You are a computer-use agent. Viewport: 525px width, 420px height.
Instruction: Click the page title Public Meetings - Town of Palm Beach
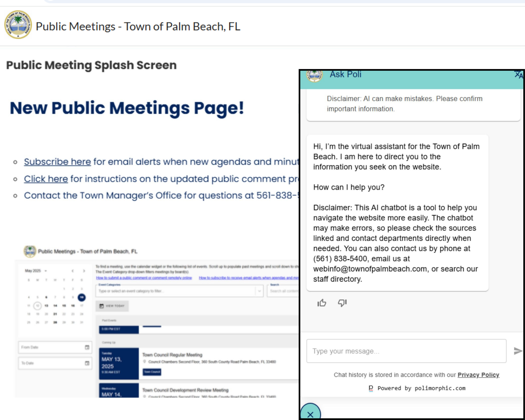coord(138,26)
